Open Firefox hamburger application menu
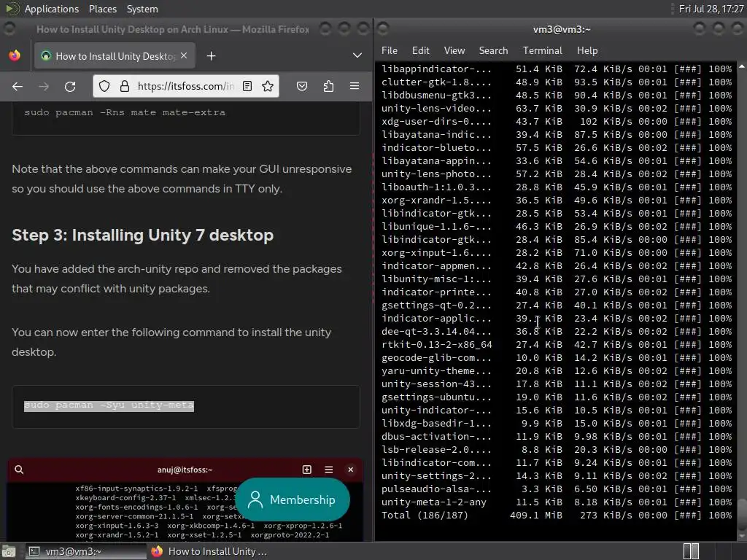747x560 pixels. [x=355, y=86]
